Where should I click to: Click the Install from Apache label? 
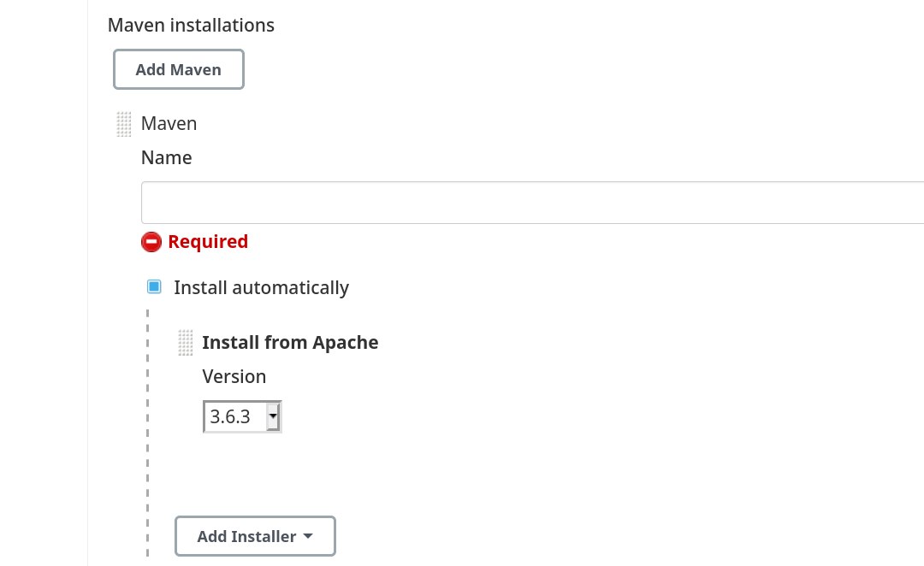[x=290, y=343]
